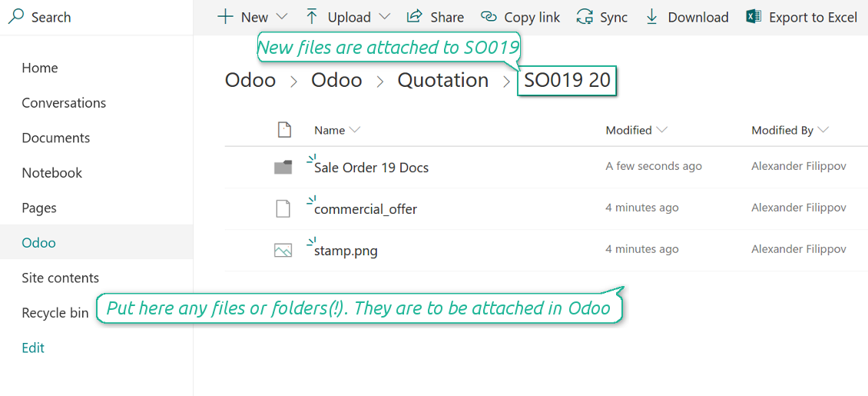Viewport: 868px width, 396px height.
Task: Click the Sync icon in toolbar
Action: pyautogui.click(x=585, y=16)
